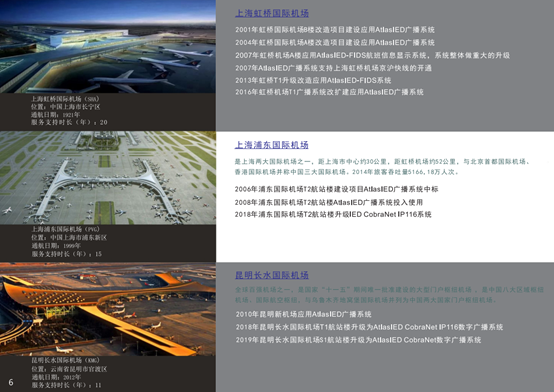Click the Pudong airport green description paragraph
The height and width of the screenshot is (392, 554).
[383, 167]
